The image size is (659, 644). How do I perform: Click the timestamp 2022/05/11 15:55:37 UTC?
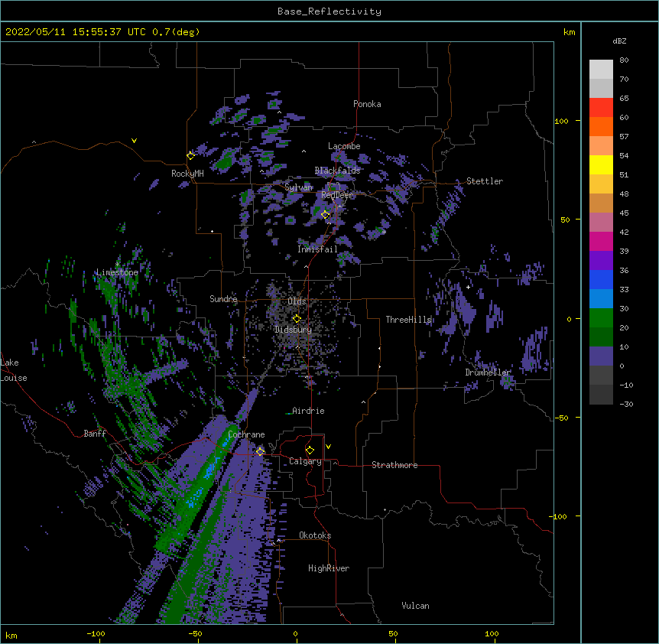click(x=75, y=32)
